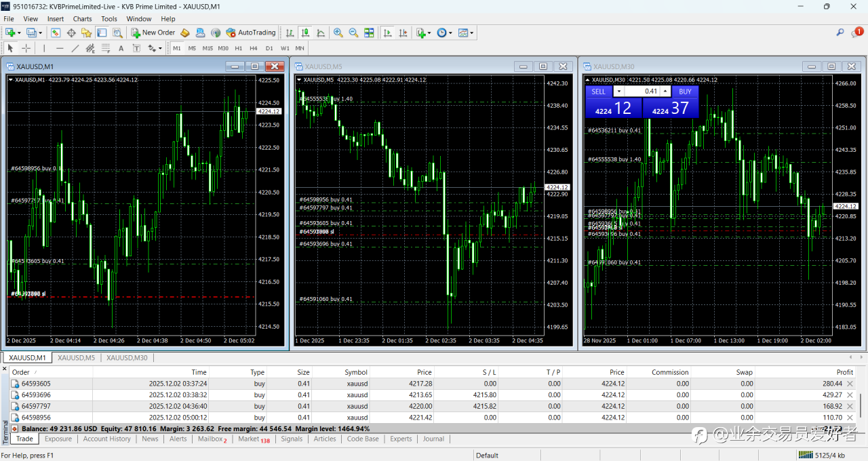Open the Charts menu

click(82, 19)
